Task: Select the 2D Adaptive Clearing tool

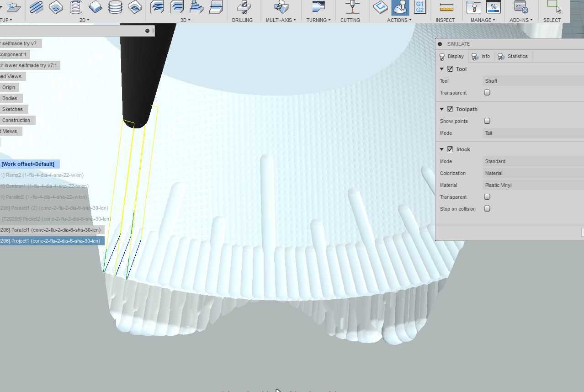Action: pyautogui.click(x=37, y=7)
